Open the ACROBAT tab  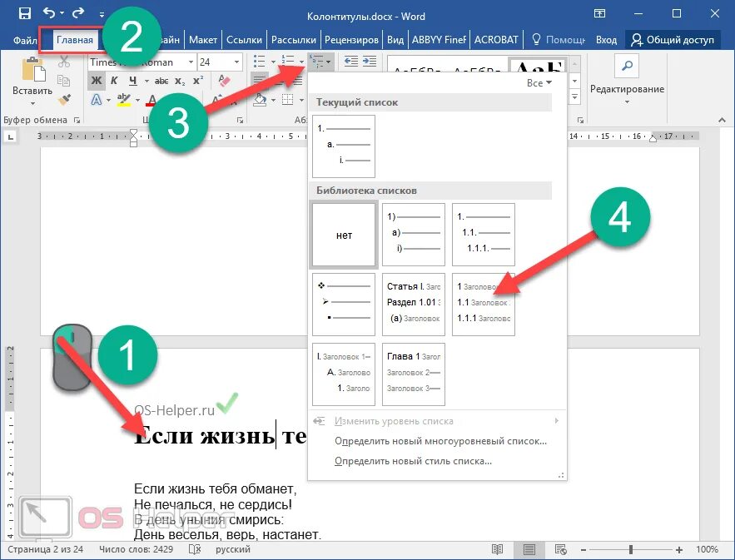tap(496, 40)
